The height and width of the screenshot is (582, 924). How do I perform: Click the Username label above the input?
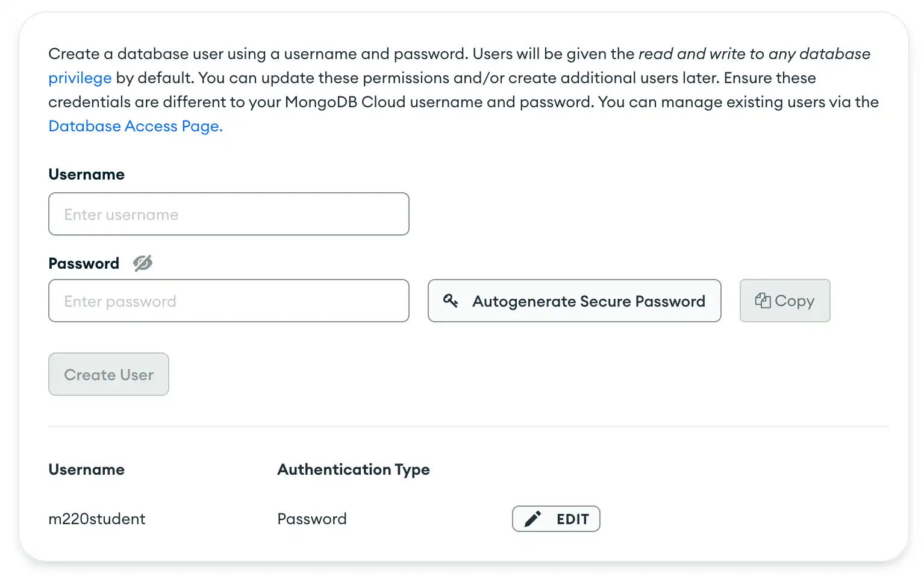click(87, 175)
